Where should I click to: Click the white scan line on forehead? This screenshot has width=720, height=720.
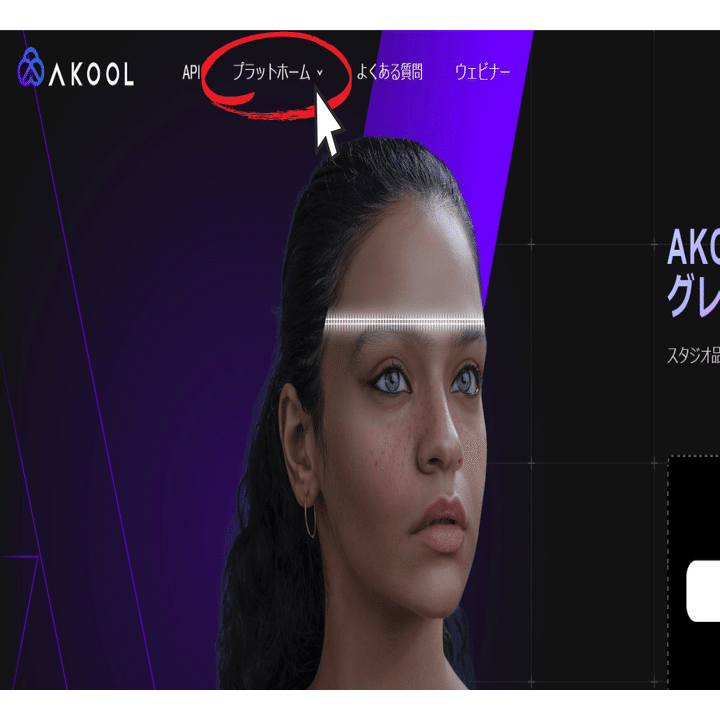404,323
